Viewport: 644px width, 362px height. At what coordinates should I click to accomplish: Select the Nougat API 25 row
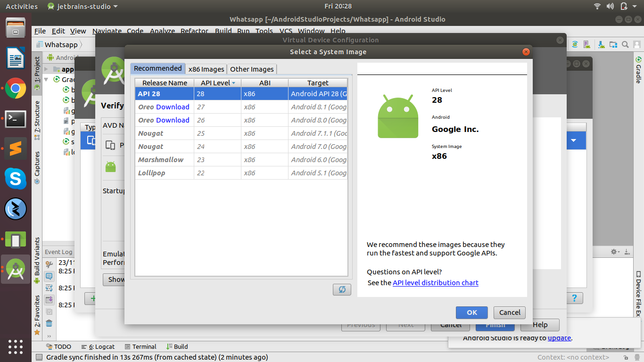pos(241,133)
